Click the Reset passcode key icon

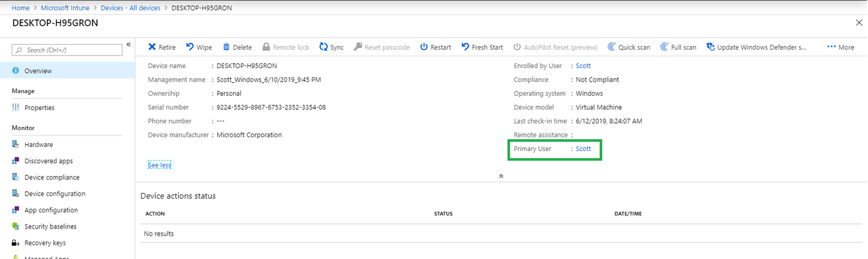pyautogui.click(x=358, y=47)
